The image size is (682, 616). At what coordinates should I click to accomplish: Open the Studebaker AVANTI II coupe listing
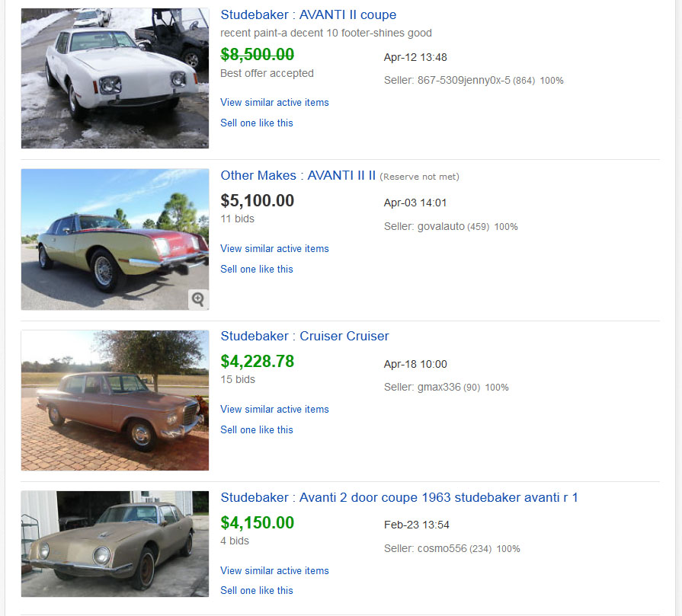pos(308,14)
